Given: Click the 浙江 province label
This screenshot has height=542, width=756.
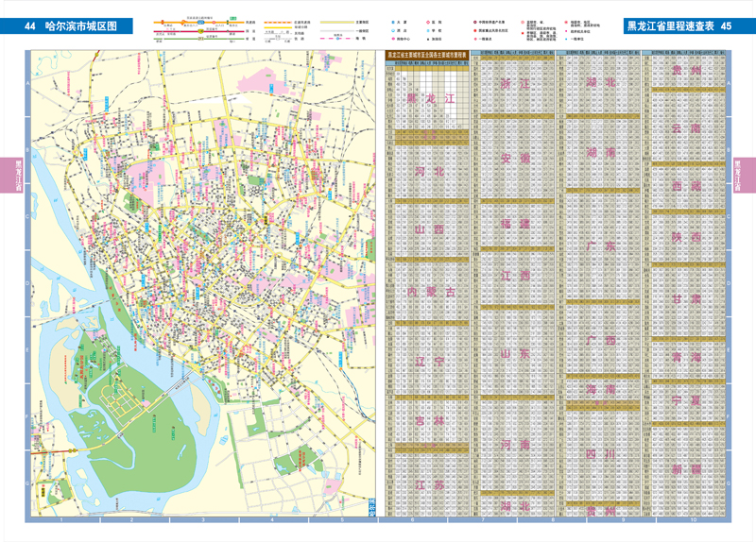Looking at the screenshot, I should (515, 84).
